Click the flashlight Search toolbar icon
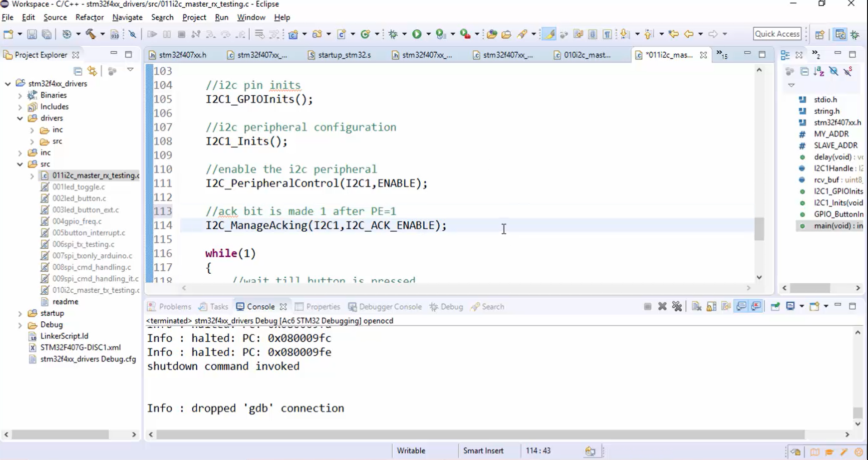 coord(523,34)
